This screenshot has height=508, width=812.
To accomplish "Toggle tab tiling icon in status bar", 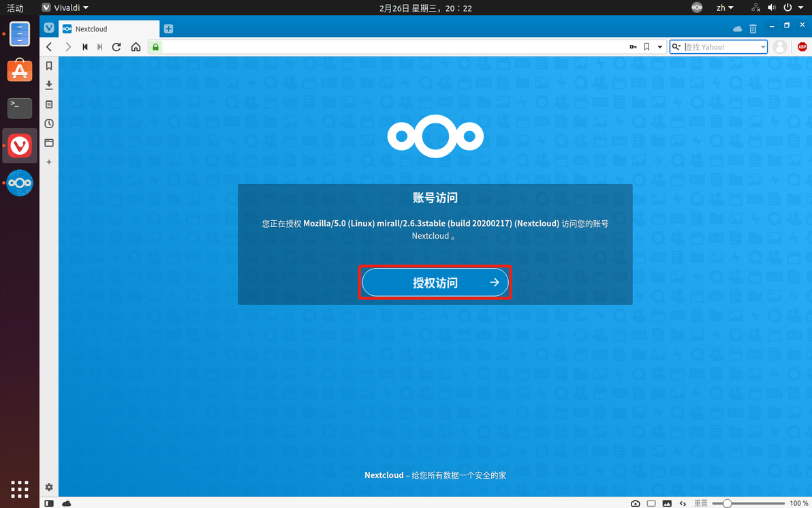I will pos(651,503).
